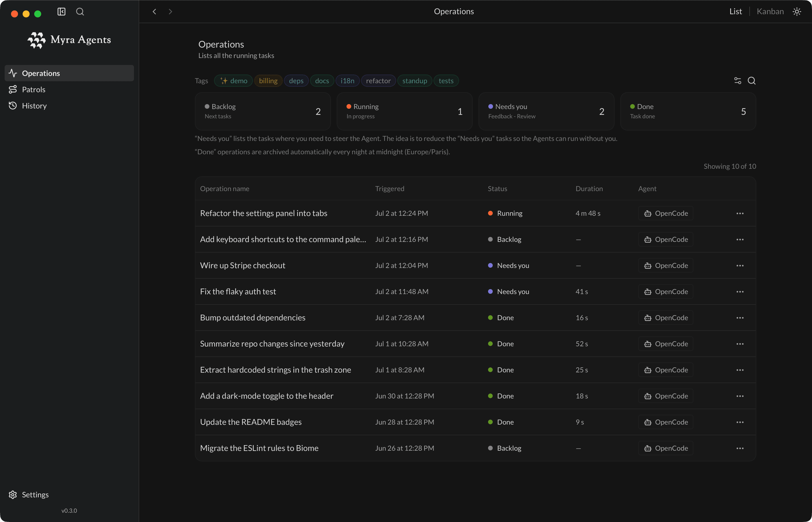
Task: Open more options for Bump outdated dependencies
Action: (x=740, y=318)
